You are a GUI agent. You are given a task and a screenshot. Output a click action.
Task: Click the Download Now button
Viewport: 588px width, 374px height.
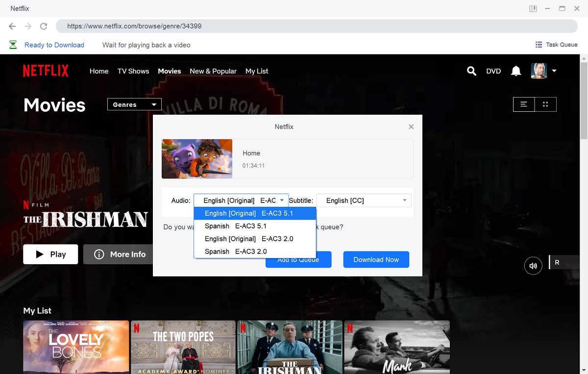point(376,259)
